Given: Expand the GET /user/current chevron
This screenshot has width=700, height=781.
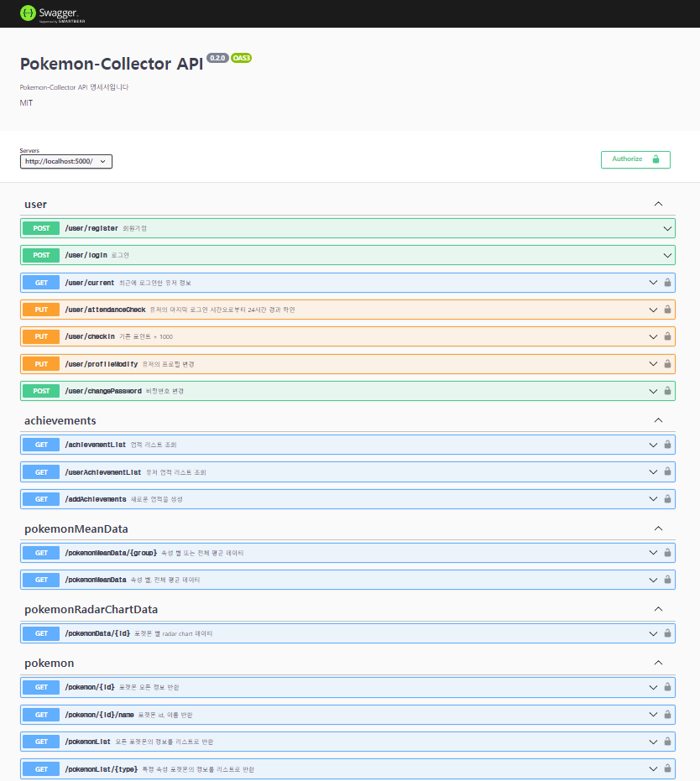Looking at the screenshot, I should (653, 283).
